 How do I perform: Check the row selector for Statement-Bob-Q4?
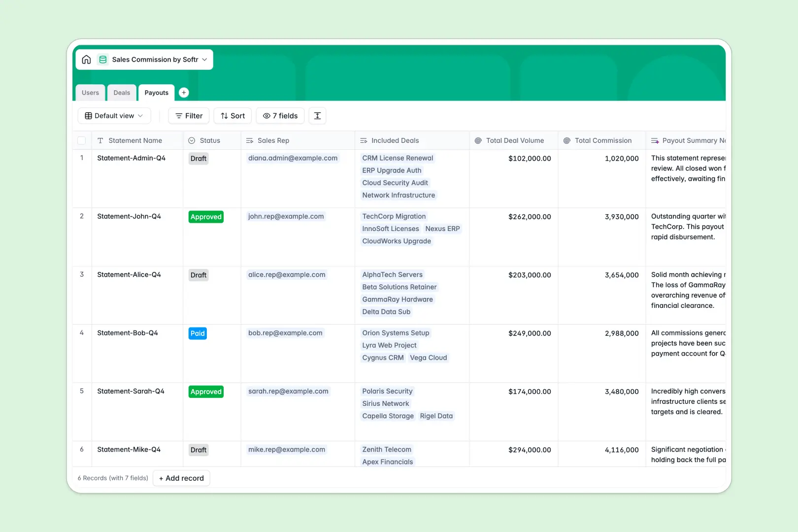point(82,333)
